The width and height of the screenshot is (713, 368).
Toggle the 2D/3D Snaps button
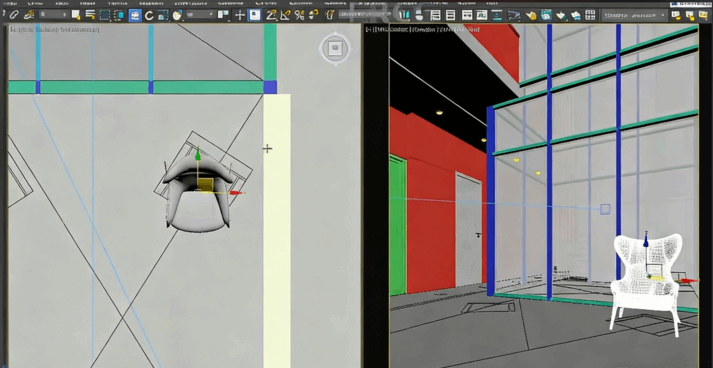[x=271, y=15]
